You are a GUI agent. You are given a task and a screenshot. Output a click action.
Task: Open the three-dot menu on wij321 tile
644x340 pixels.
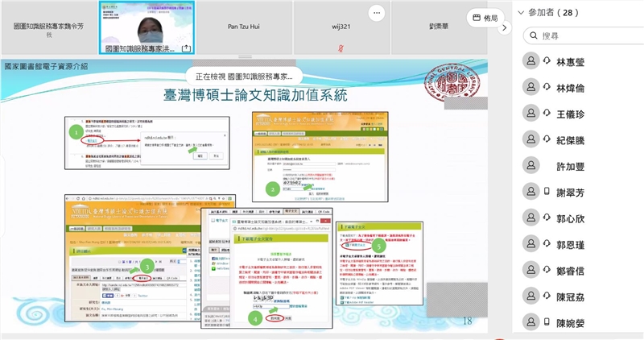(377, 13)
